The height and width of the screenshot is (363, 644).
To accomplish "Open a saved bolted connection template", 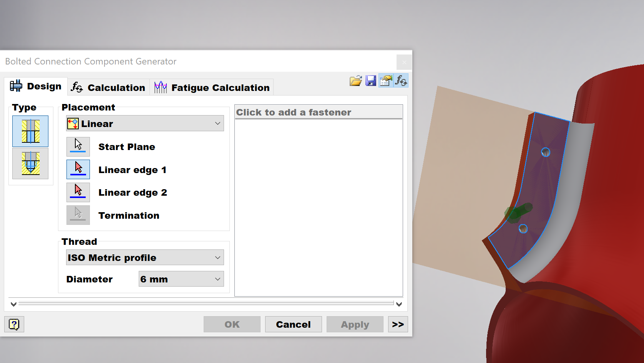I will pyautogui.click(x=356, y=81).
